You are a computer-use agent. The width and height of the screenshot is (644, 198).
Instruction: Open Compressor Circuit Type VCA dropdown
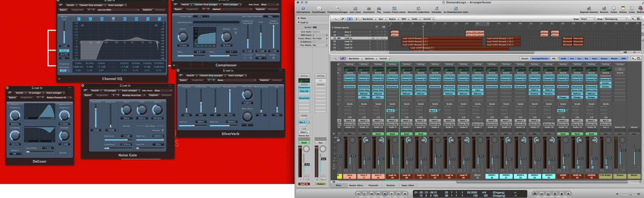201,16
